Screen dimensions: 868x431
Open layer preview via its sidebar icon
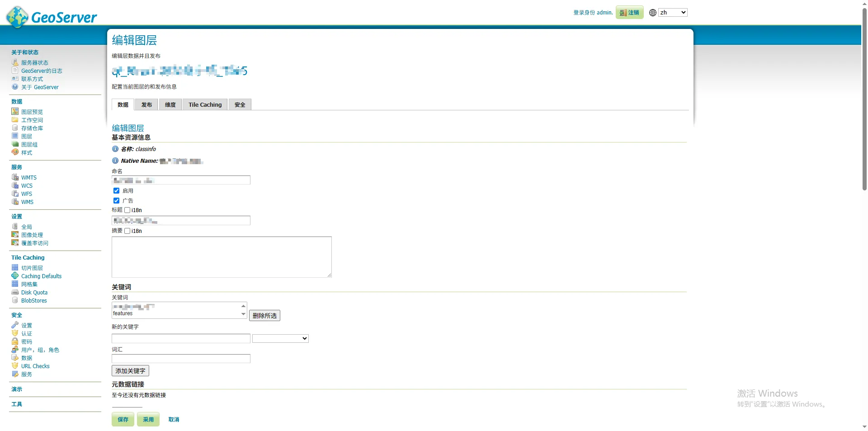pos(15,112)
